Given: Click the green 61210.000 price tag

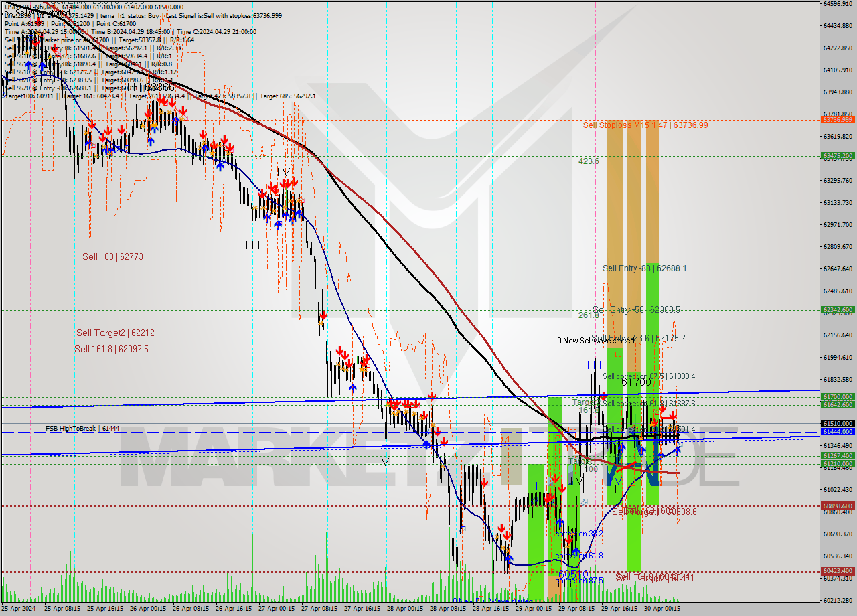Looking at the screenshot, I should click(837, 463).
